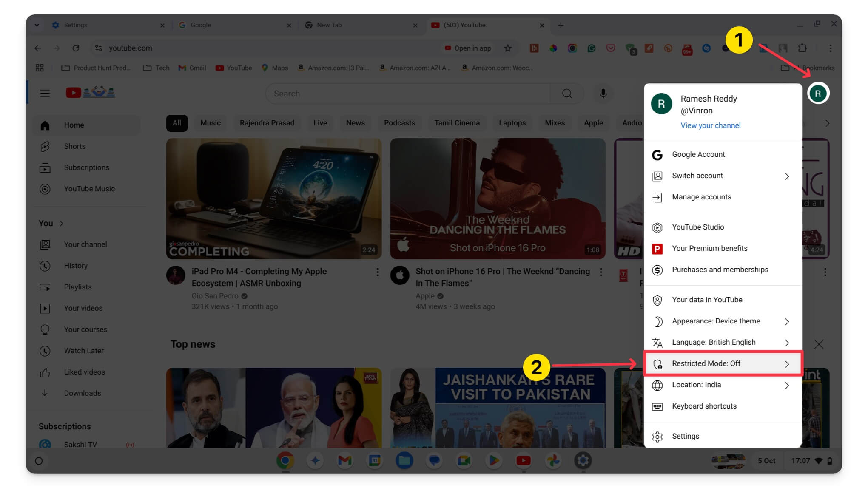Click the YouTube logo

click(x=90, y=92)
